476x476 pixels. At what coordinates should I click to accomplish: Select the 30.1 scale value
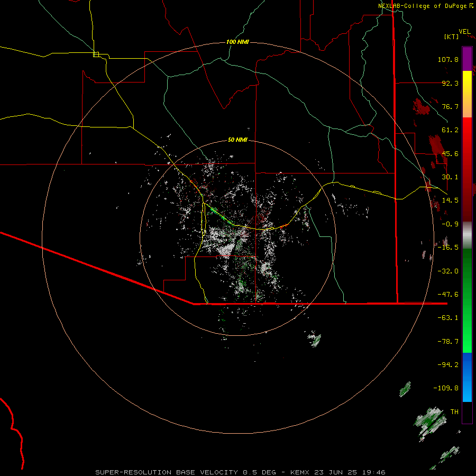pyautogui.click(x=450, y=177)
